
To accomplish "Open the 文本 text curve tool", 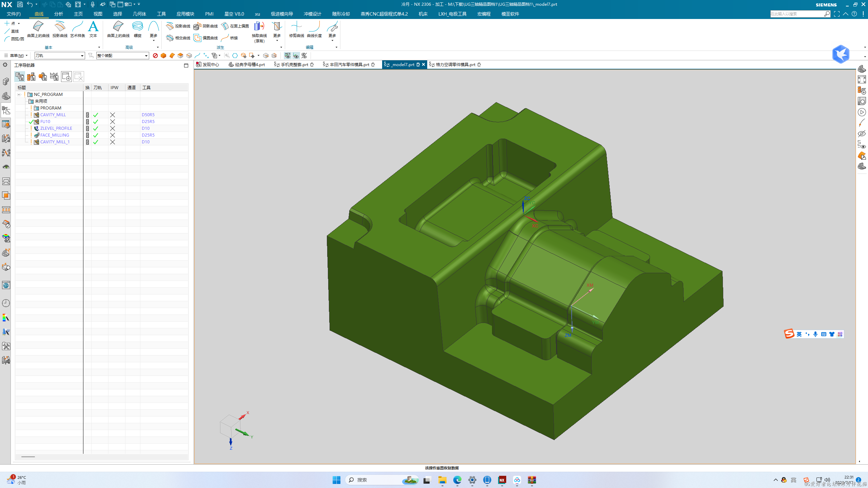I will point(93,29).
